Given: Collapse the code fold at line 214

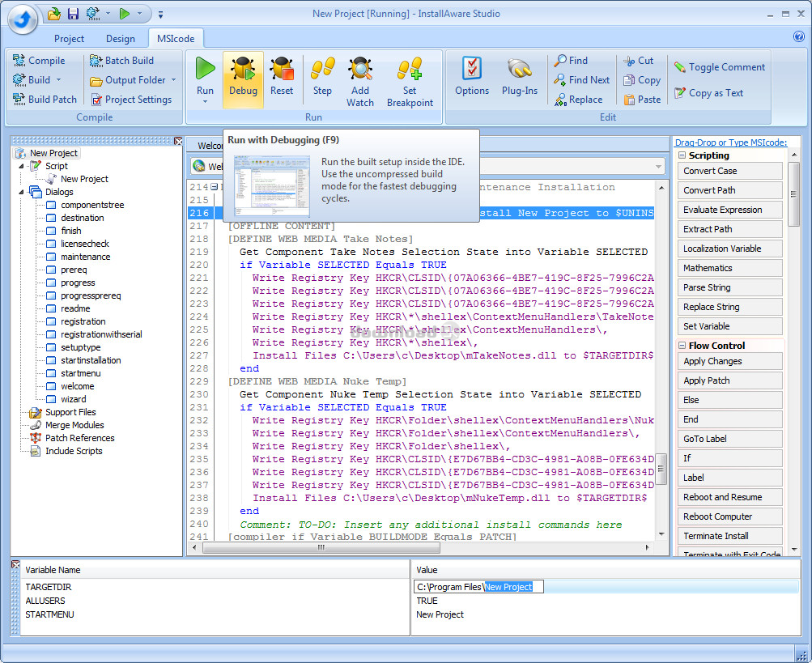Looking at the screenshot, I should pos(214,187).
